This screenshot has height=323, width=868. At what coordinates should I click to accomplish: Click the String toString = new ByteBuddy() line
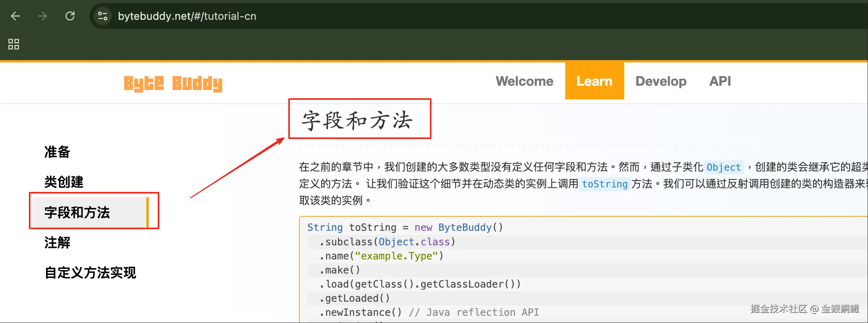(405, 227)
